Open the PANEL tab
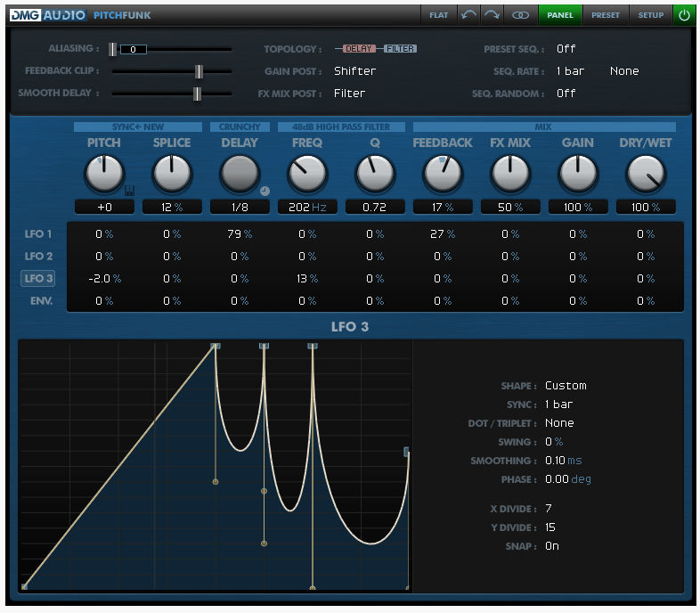This screenshot has width=700, height=613. [x=560, y=15]
